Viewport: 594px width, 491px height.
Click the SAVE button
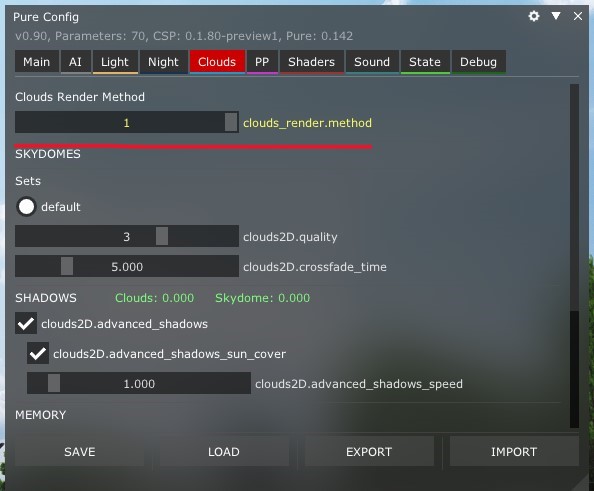(80, 452)
